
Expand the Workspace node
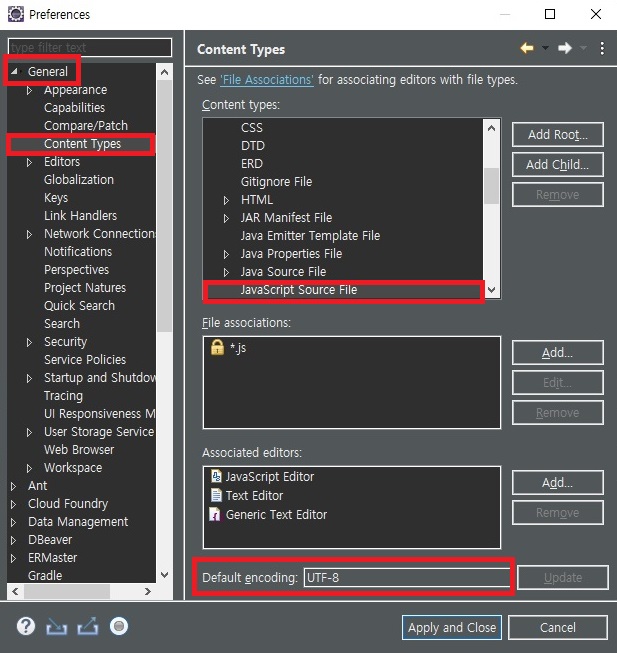pyautogui.click(x=29, y=468)
